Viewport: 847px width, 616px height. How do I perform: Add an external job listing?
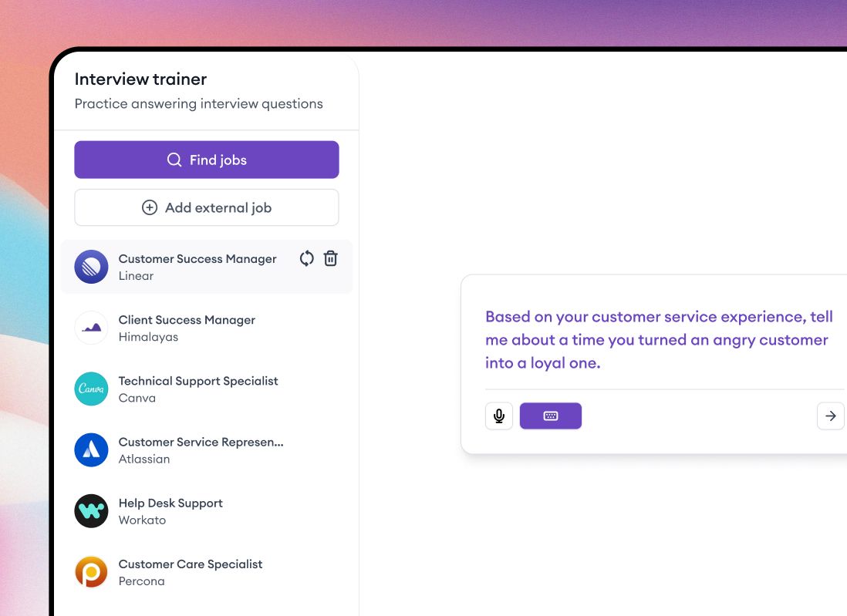pos(206,207)
